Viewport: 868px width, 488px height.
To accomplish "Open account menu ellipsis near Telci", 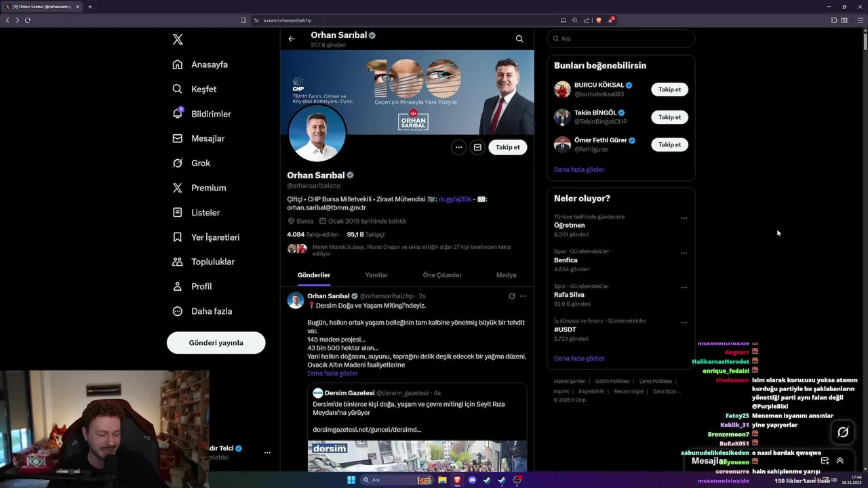I will point(267,453).
